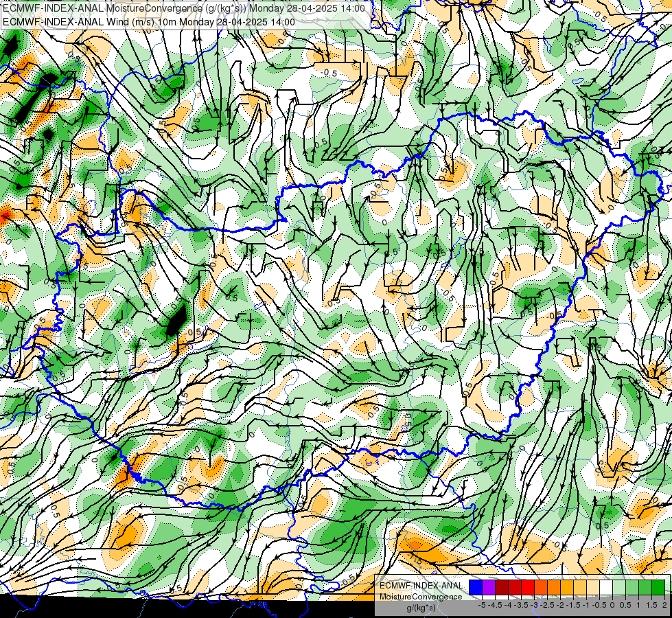
Task: Click the legend scale value -5
Action: (x=482, y=605)
